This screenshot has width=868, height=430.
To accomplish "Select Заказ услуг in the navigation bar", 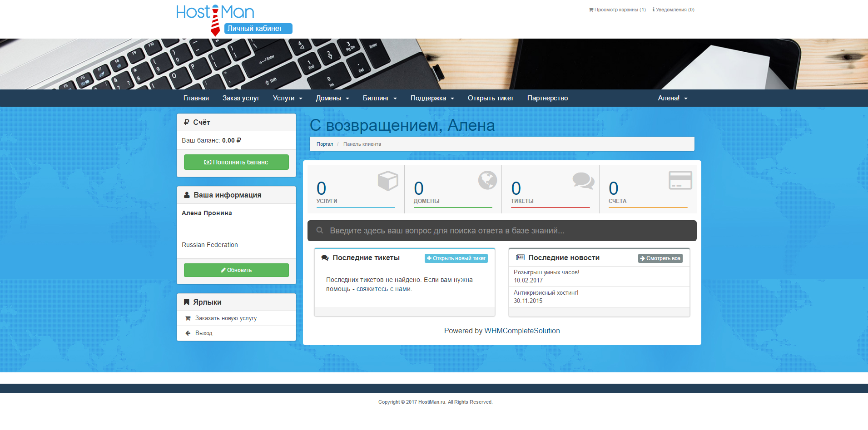I will 241,98.
